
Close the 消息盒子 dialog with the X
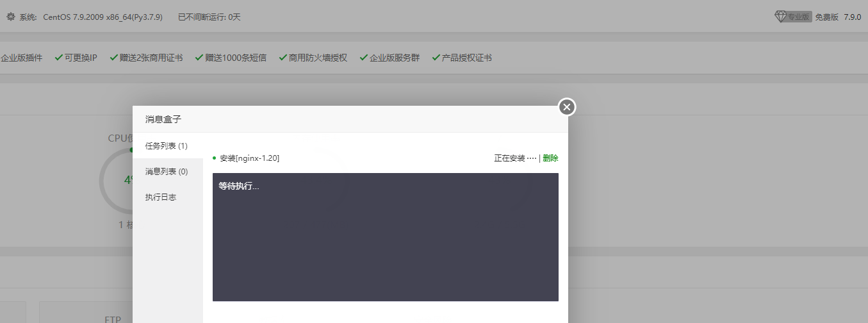(x=566, y=107)
